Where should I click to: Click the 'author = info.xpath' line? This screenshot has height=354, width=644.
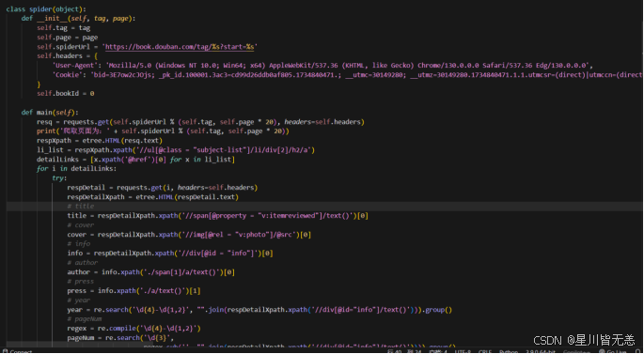point(151,272)
